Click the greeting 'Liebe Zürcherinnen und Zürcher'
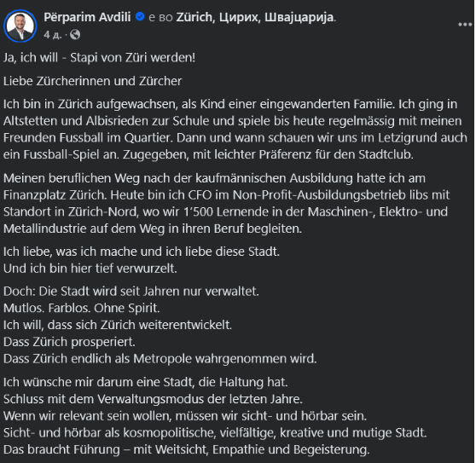Viewport: 476px width, 463px height. 93,81
